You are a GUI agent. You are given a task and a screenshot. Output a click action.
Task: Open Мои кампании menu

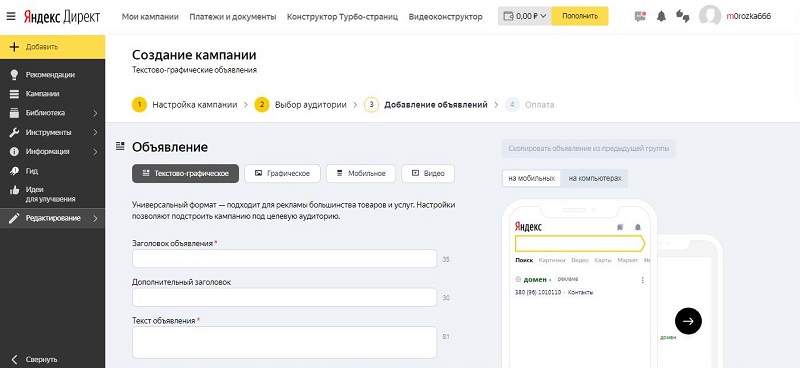150,17
